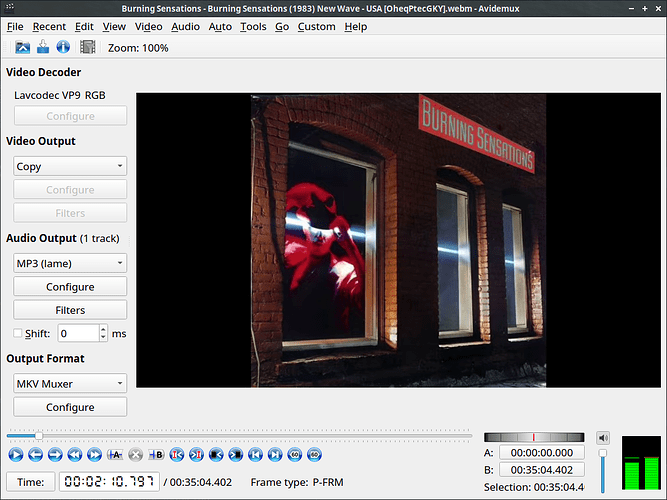Open the Custom menu
Screen dimensions: 667x500
(316, 26)
